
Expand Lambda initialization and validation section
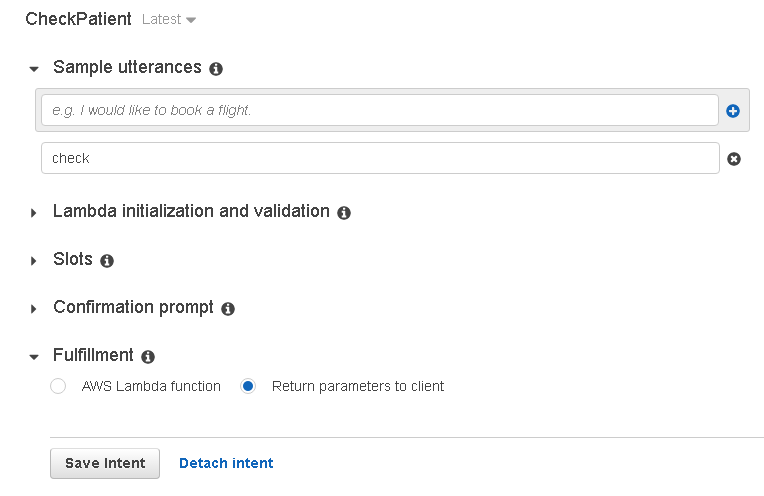pyautogui.click(x=34, y=213)
